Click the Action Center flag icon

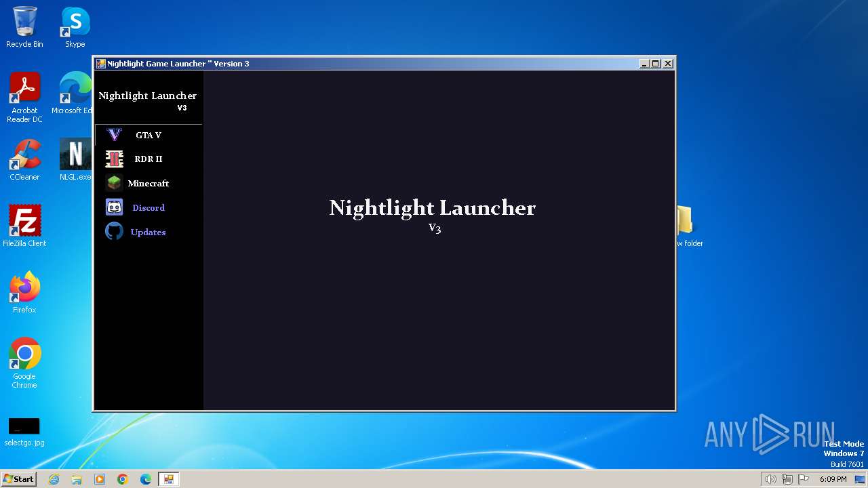804,479
